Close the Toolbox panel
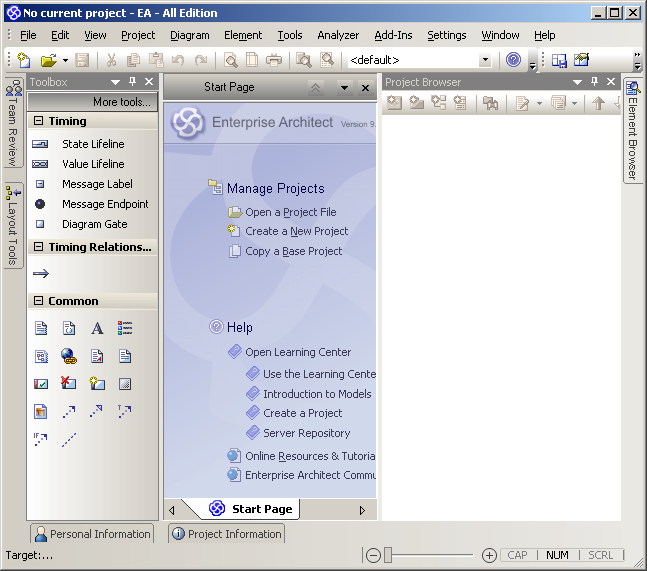647x571 pixels. pyautogui.click(x=149, y=82)
